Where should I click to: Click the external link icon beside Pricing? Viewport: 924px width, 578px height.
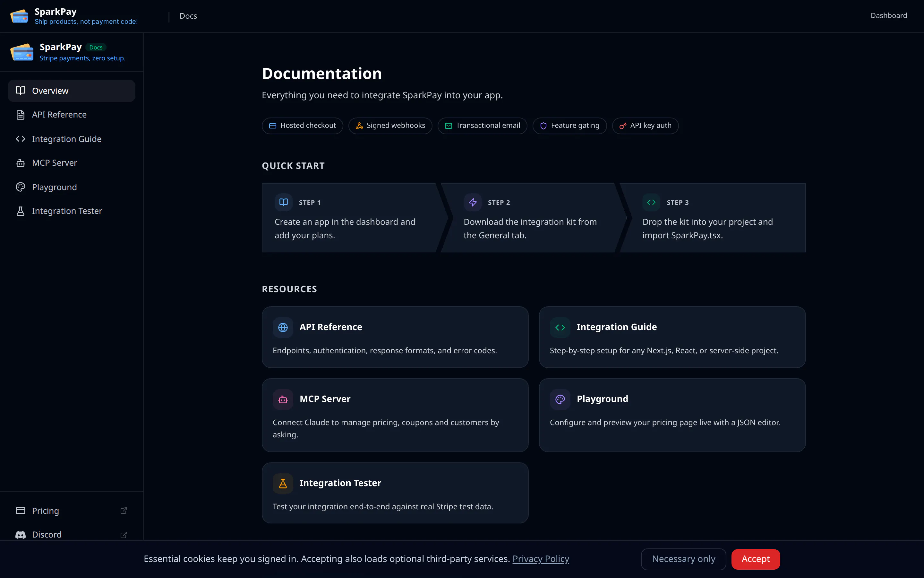[124, 511]
